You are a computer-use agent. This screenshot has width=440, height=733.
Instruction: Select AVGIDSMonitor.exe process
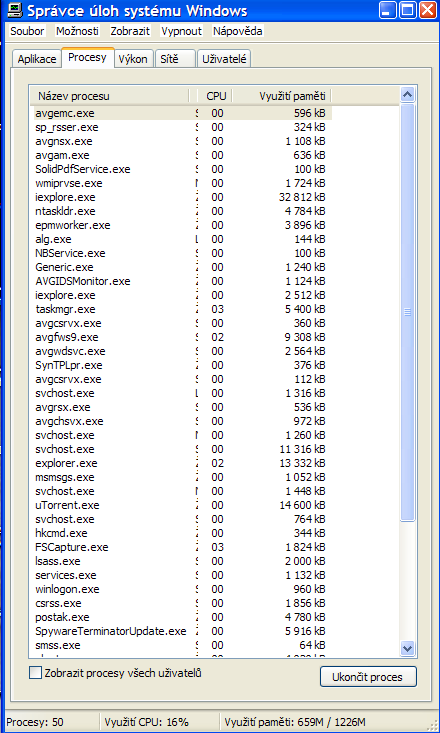coord(183,281)
